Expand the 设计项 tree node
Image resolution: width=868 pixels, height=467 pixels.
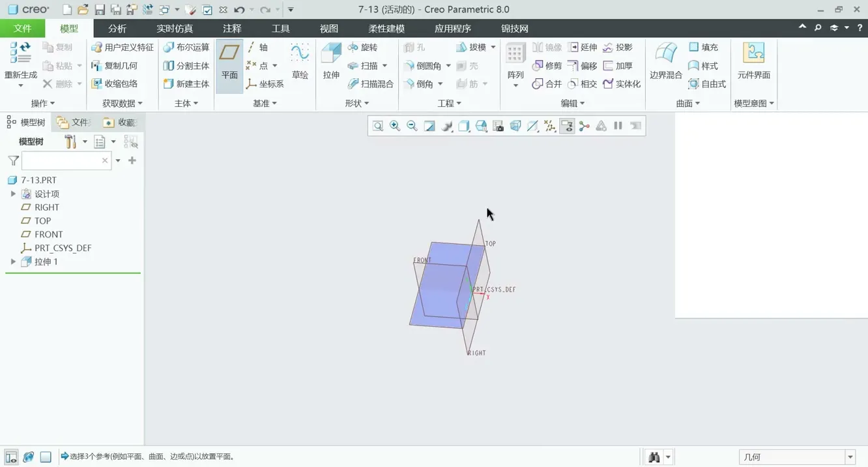(13, 194)
